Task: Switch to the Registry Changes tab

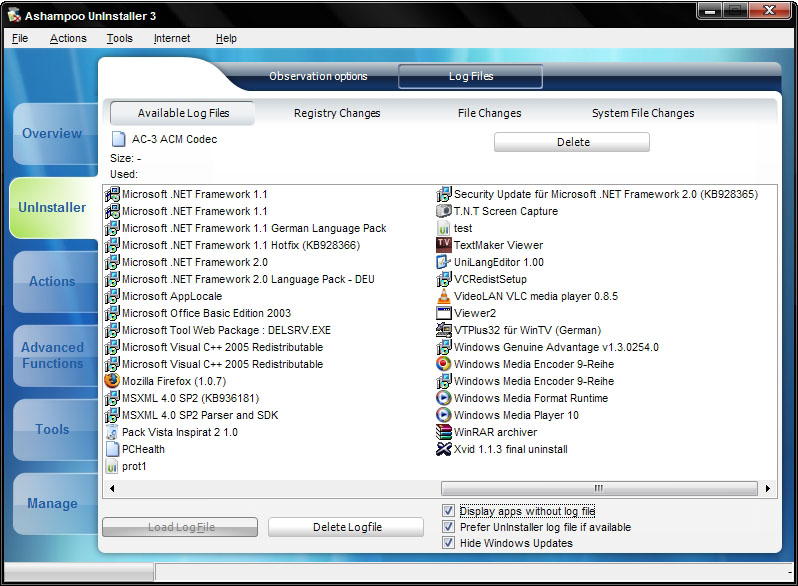Action: 337,113
